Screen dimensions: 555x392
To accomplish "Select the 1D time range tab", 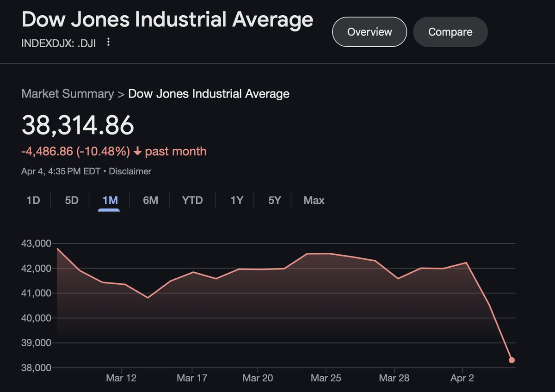I will [33, 201].
